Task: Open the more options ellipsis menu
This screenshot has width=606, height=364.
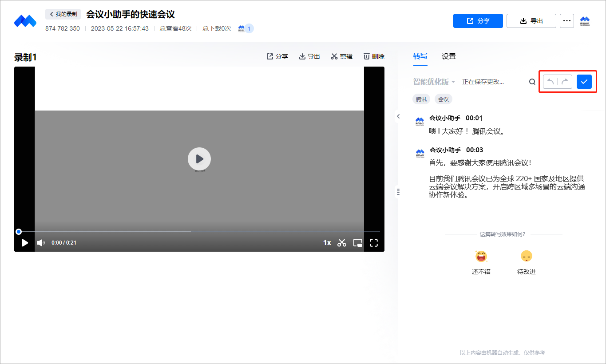Action: click(x=567, y=21)
